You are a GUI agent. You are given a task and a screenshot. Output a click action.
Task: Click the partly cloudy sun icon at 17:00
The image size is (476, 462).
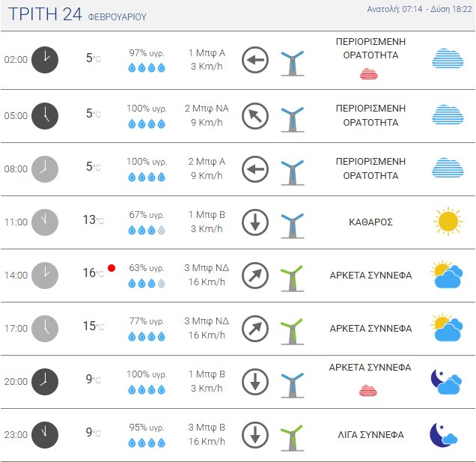pyautogui.click(x=446, y=328)
